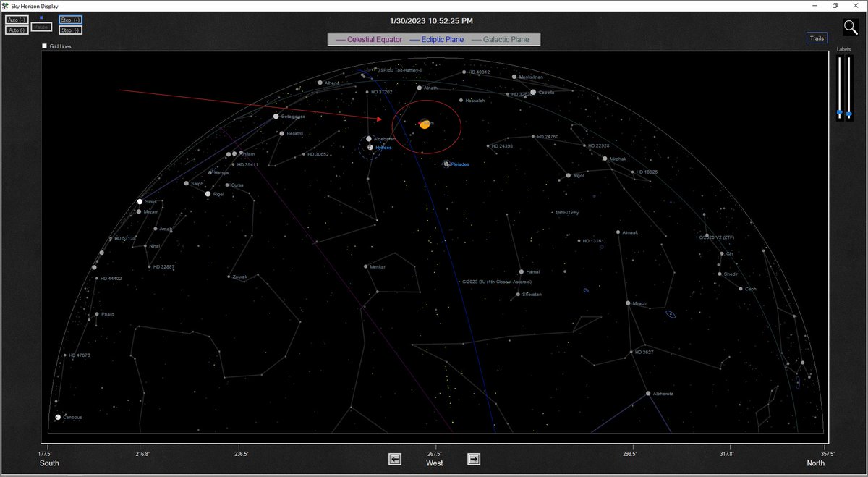868x477 pixels.
Task: Select the star Sirius
Action: (140, 202)
